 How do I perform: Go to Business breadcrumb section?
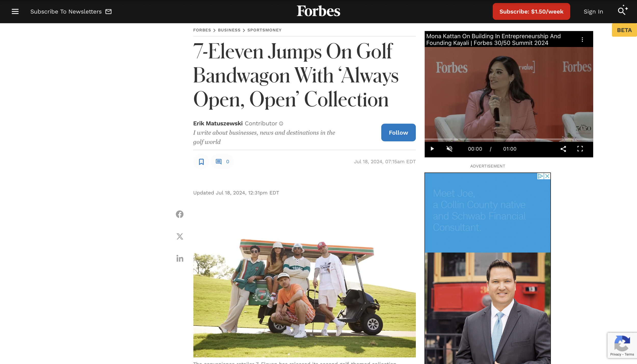229,30
